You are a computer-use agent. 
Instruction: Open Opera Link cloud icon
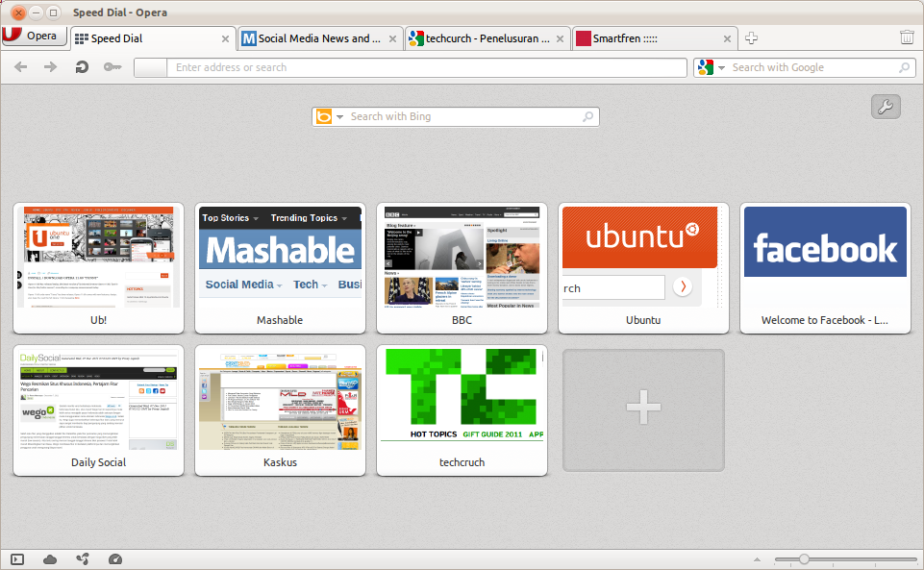[50, 559]
